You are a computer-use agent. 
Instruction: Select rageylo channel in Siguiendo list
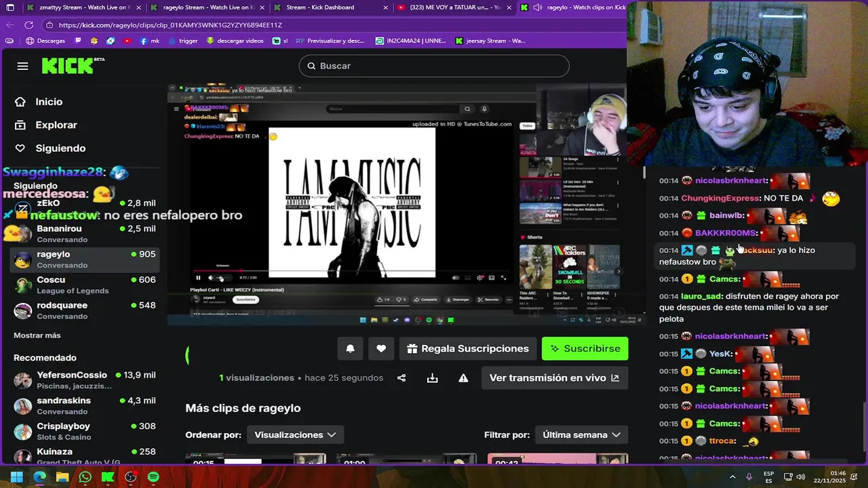pos(85,259)
